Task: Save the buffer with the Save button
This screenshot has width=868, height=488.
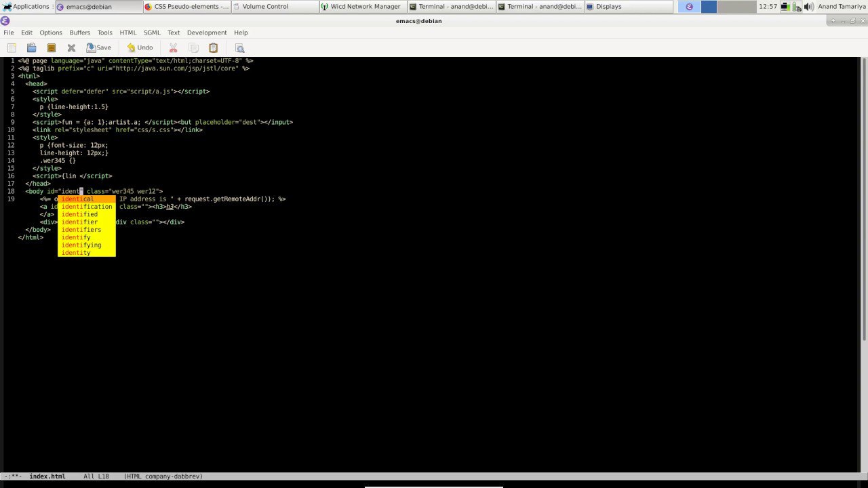Action: [98, 47]
